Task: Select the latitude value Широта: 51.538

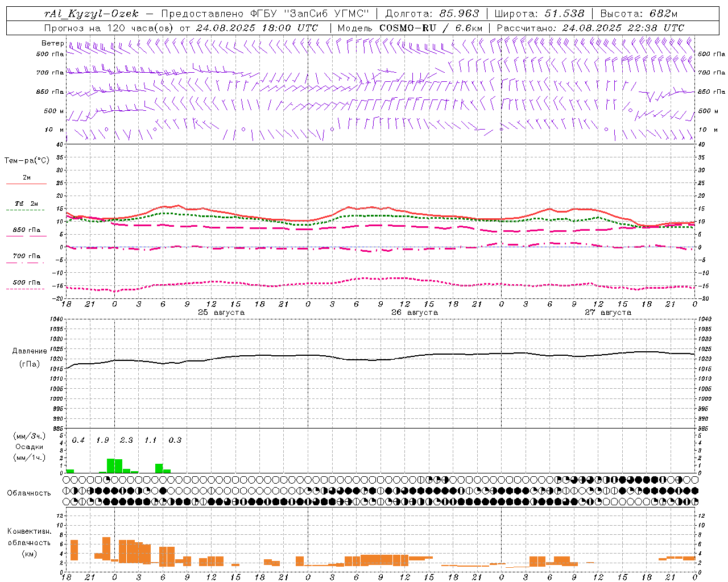Action: 540,14
